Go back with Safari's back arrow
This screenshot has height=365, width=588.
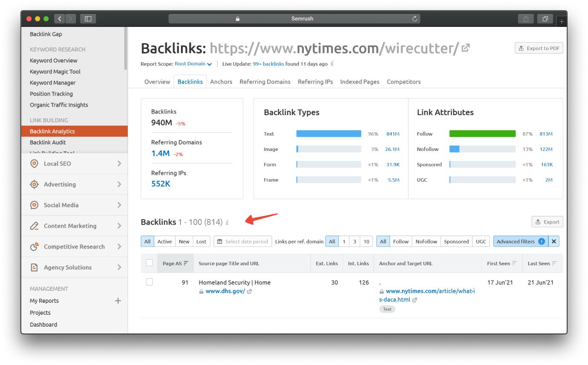click(60, 19)
